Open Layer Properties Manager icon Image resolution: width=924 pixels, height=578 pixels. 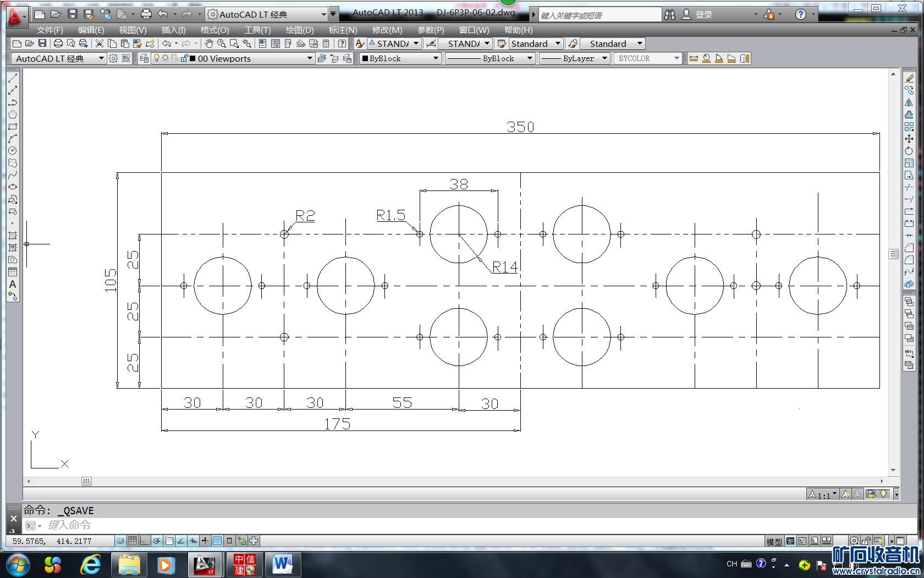[x=144, y=58]
